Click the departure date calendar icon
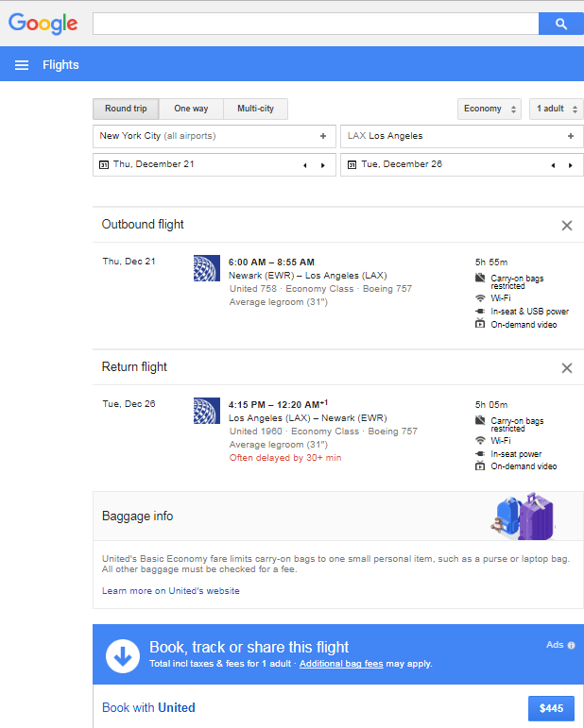 (104, 165)
